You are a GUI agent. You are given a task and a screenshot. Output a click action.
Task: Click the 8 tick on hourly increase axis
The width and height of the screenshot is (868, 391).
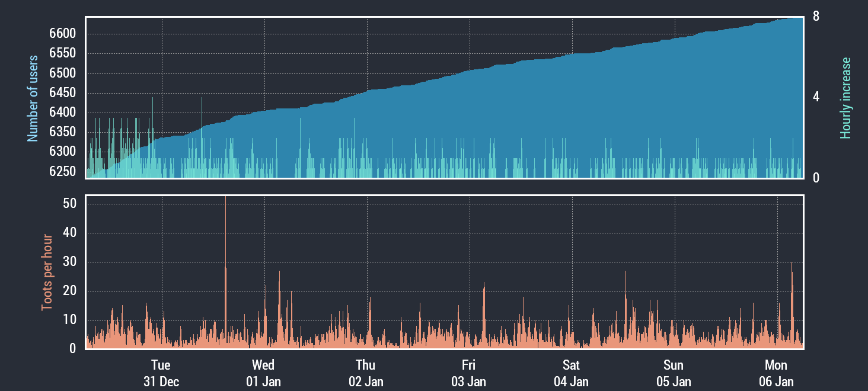coord(816,17)
